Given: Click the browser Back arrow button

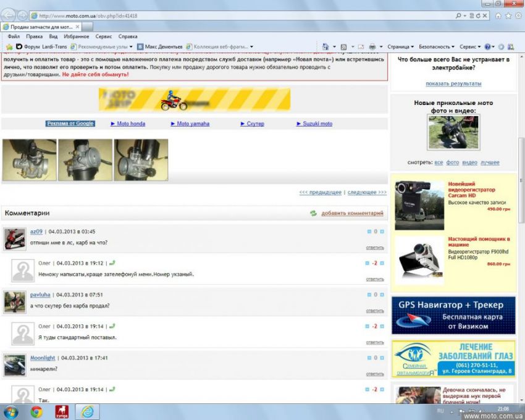Looking at the screenshot, I should coord(9,15).
